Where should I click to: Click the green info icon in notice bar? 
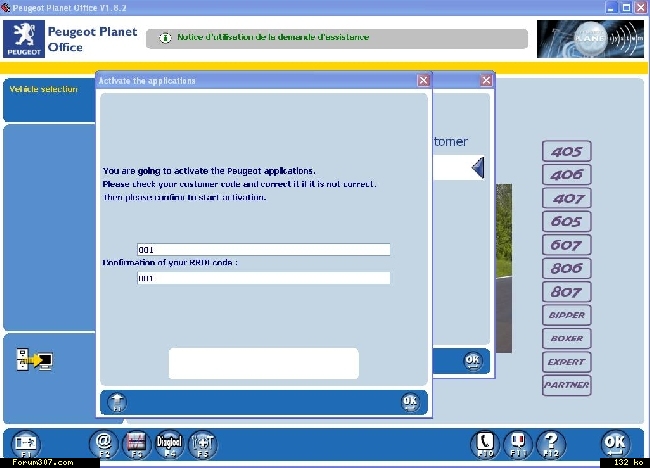coord(165,38)
